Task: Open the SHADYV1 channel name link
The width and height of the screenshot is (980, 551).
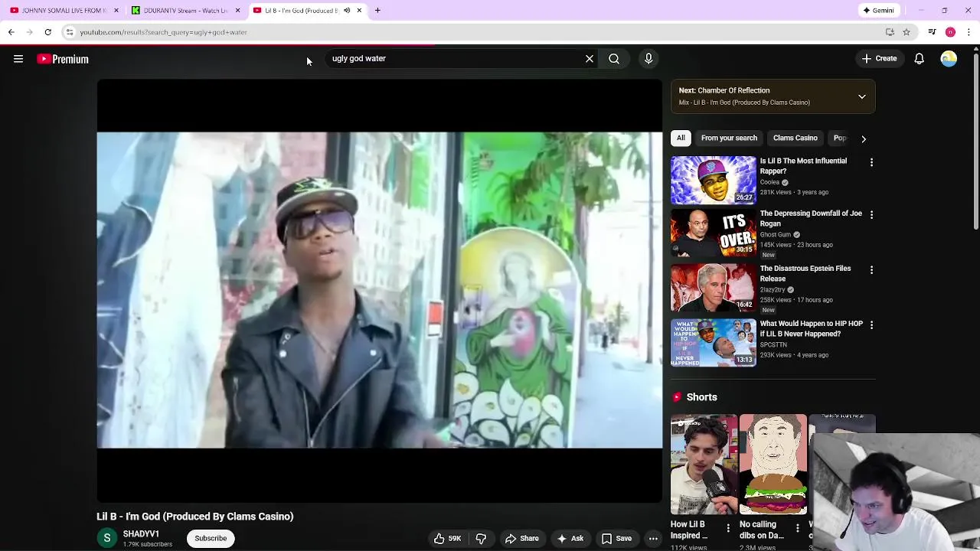Action: tap(141, 534)
